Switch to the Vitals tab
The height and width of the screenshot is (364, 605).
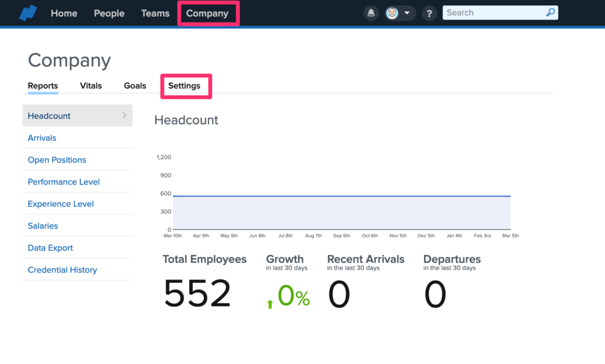[91, 86]
